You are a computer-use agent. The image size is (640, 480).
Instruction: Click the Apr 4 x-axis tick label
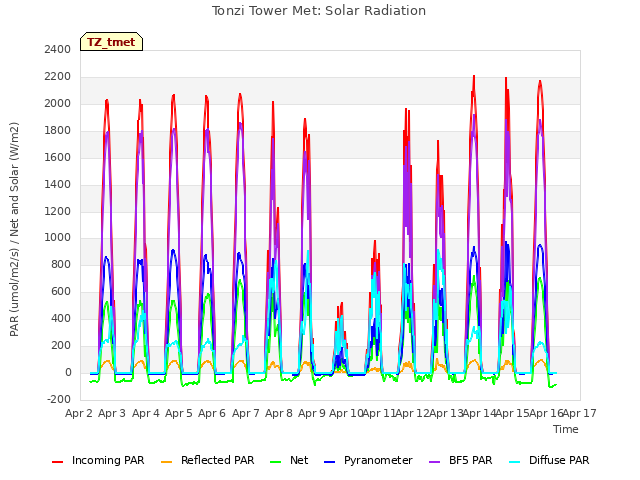coord(146,413)
